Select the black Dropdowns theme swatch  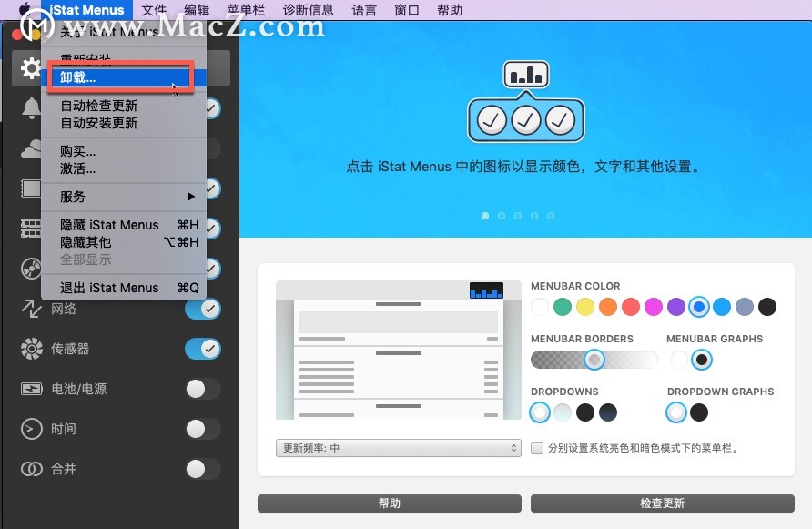pyautogui.click(x=585, y=412)
